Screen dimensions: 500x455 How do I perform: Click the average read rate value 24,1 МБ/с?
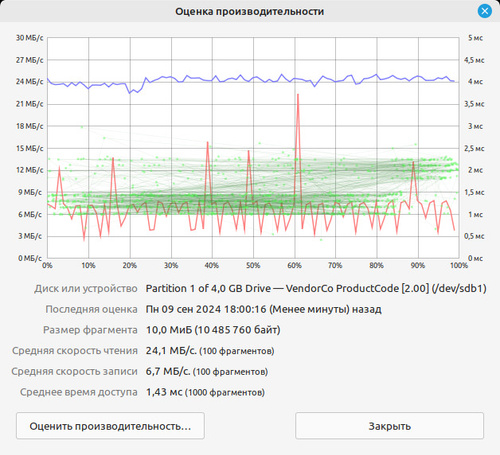(x=171, y=351)
